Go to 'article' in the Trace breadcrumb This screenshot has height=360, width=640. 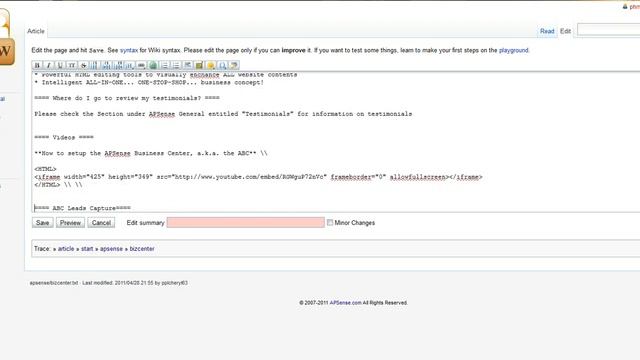point(66,249)
